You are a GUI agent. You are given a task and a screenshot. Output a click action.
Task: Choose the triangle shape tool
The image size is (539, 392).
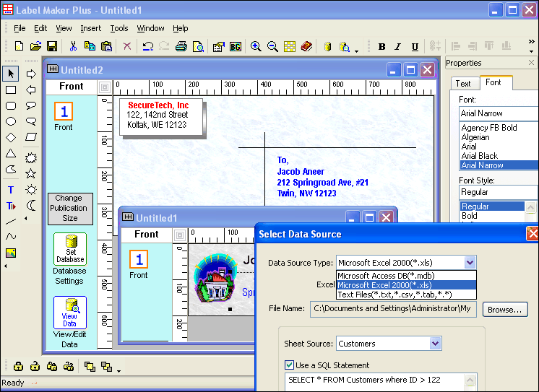coord(11,153)
